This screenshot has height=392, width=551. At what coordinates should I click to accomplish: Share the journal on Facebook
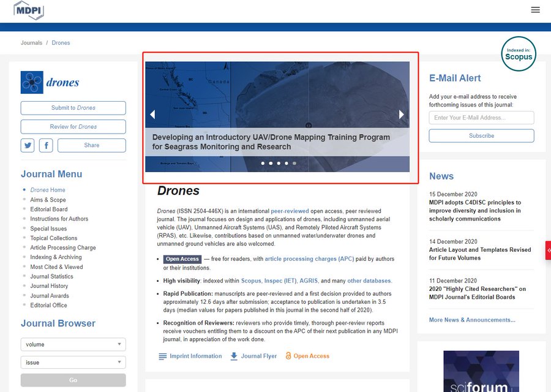46,145
